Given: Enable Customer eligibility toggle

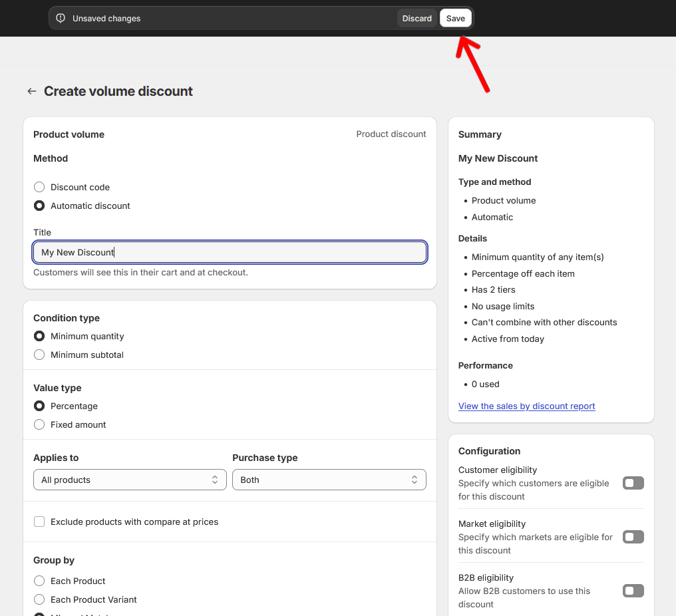Looking at the screenshot, I should tap(633, 483).
